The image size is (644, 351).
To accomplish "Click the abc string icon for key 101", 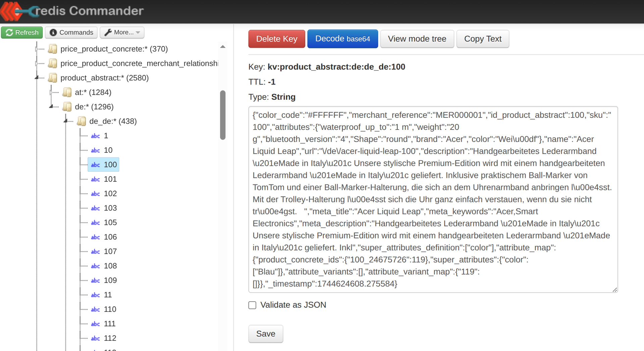I will pyautogui.click(x=95, y=179).
